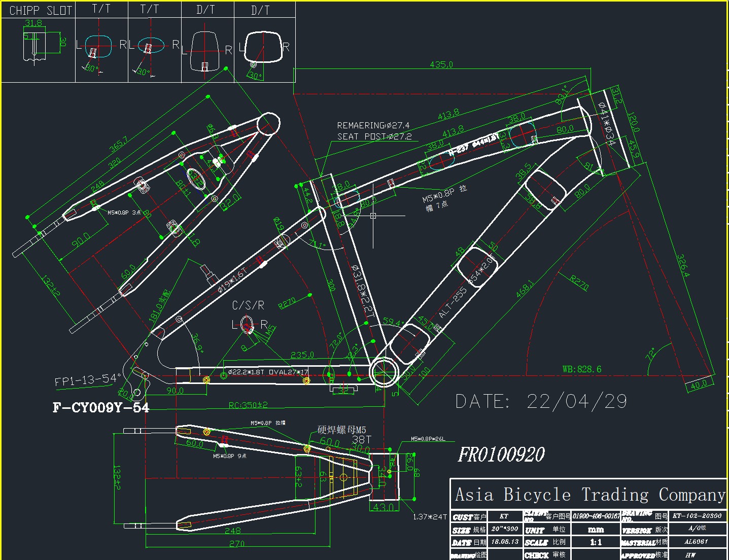Select the F-CY009Y-54 dropout label
The height and width of the screenshot is (560, 729).
[101, 407]
